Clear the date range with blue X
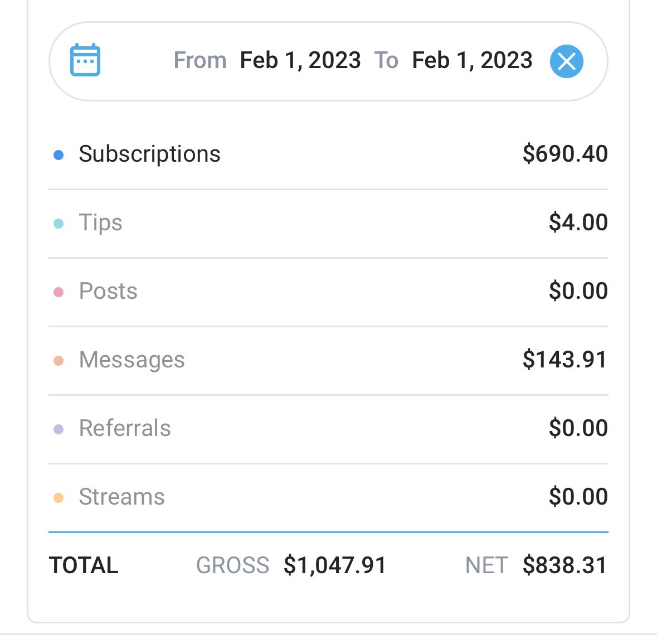 coord(566,61)
